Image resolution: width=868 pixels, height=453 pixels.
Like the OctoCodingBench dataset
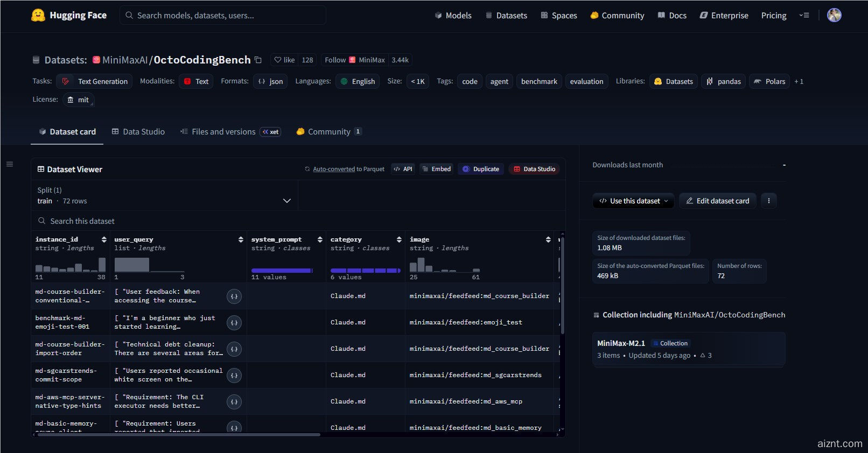284,60
